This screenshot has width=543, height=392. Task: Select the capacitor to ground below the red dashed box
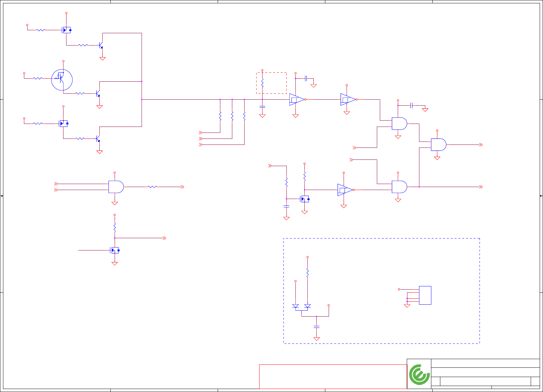pyautogui.click(x=262, y=107)
